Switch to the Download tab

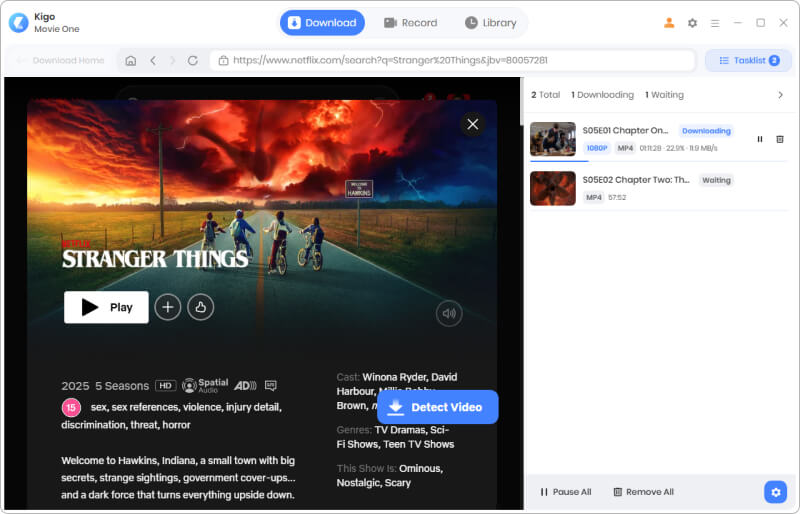point(322,23)
